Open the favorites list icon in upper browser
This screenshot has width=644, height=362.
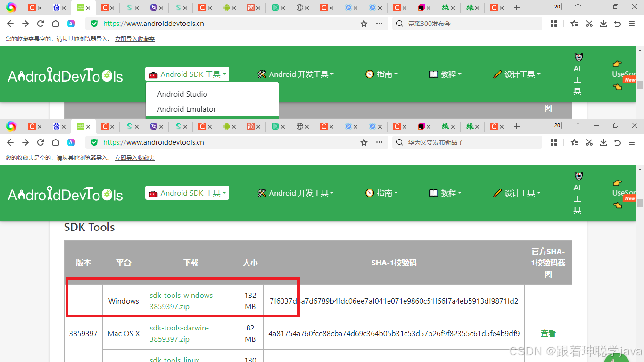574,24
